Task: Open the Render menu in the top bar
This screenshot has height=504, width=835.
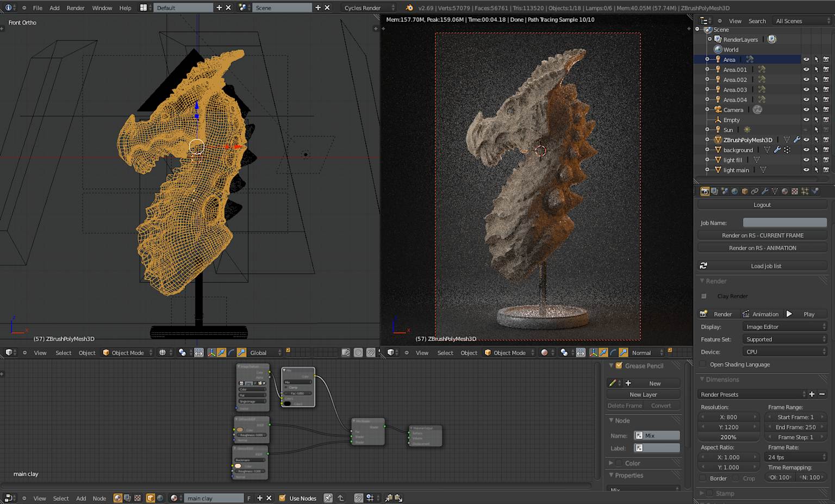Action: (76, 8)
